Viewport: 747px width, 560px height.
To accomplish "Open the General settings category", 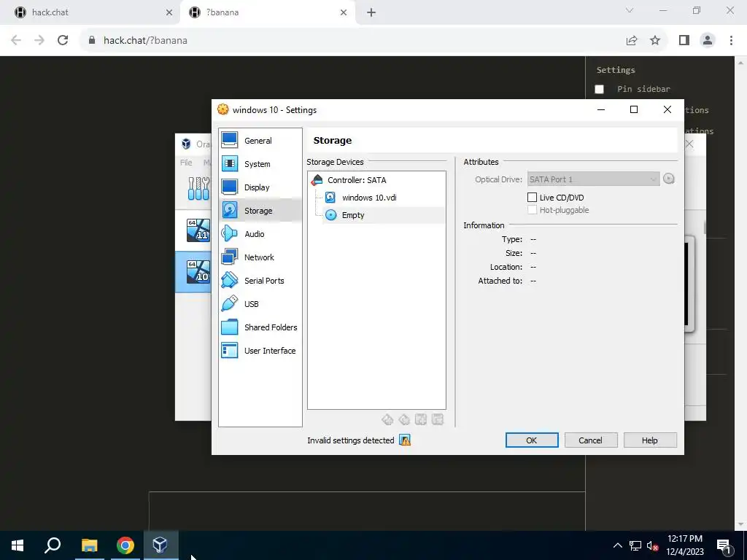I will coord(260,141).
